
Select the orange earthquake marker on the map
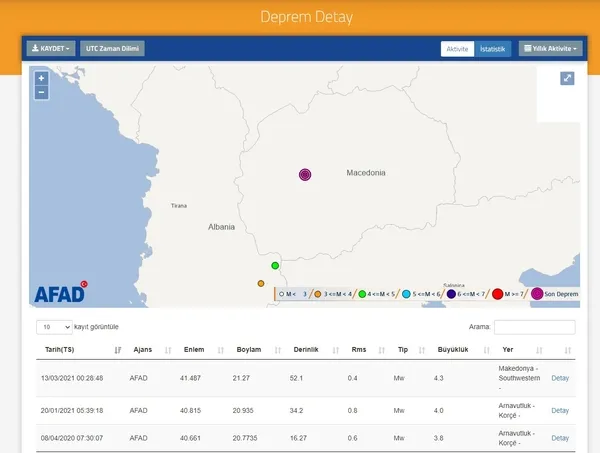[x=261, y=284]
